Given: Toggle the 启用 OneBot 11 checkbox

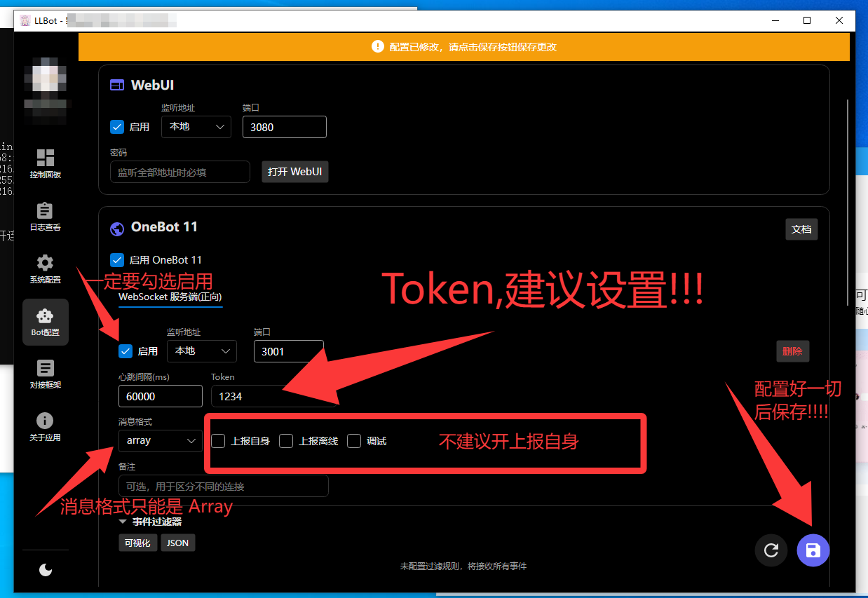Looking at the screenshot, I should pyautogui.click(x=118, y=260).
